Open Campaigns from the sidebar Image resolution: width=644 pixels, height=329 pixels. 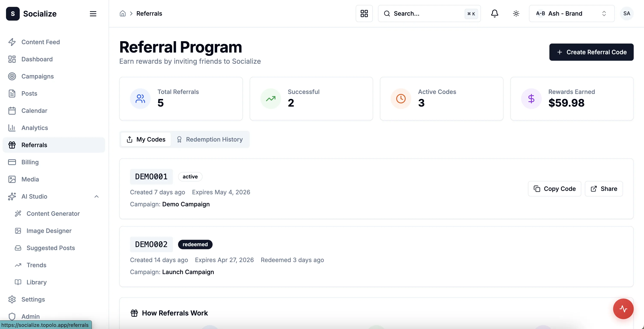coord(38,76)
